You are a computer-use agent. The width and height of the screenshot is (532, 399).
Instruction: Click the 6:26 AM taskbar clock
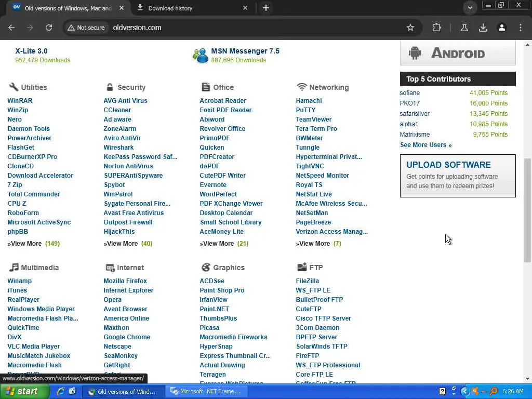[x=513, y=391]
